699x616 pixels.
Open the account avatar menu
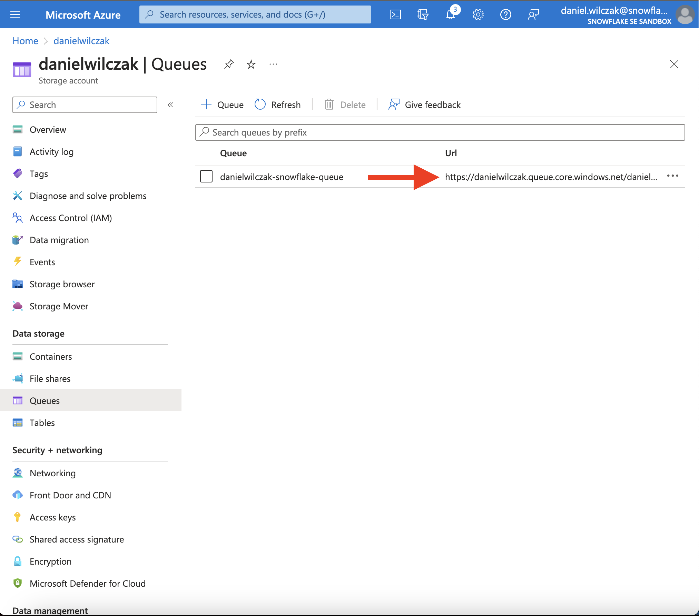click(685, 15)
